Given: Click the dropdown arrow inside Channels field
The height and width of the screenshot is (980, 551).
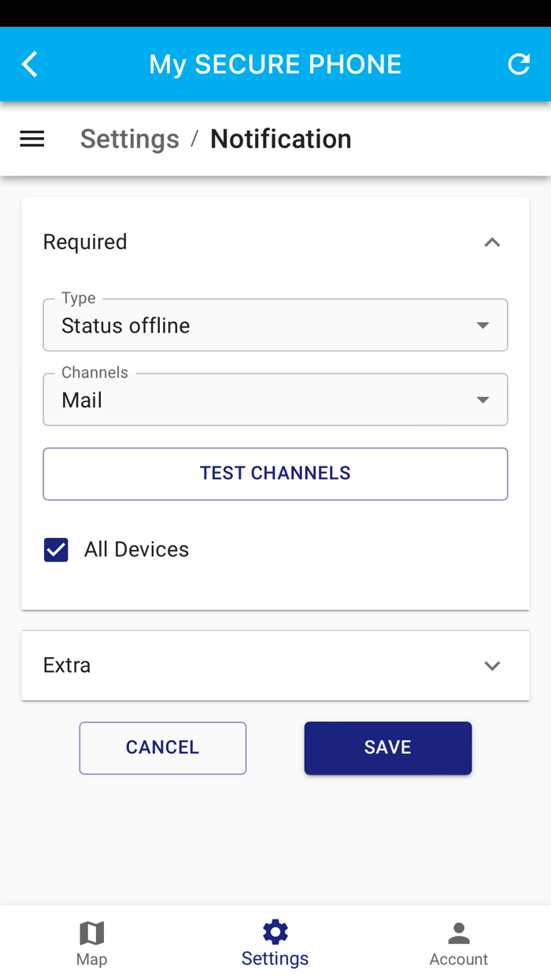Looking at the screenshot, I should pyautogui.click(x=483, y=399).
